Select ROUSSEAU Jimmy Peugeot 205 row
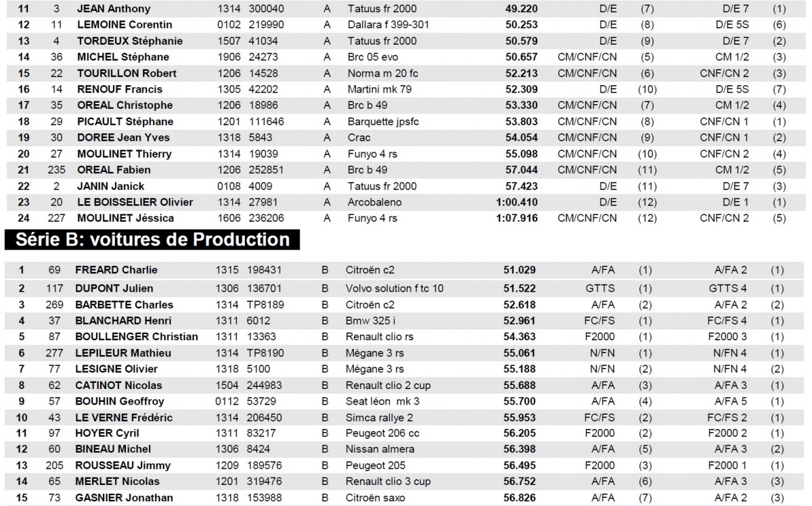 [406, 465]
